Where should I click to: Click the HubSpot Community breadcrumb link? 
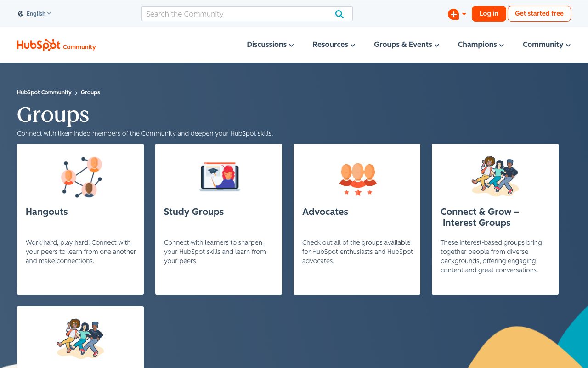(x=44, y=92)
